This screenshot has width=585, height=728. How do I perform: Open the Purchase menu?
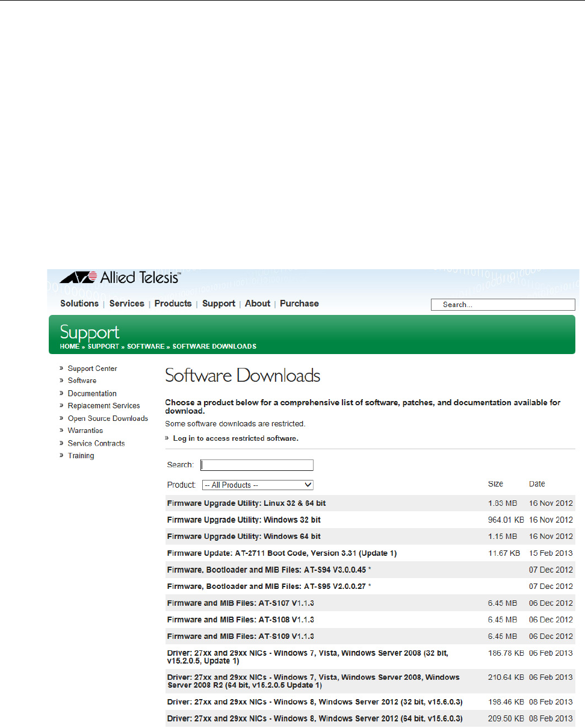pos(299,303)
